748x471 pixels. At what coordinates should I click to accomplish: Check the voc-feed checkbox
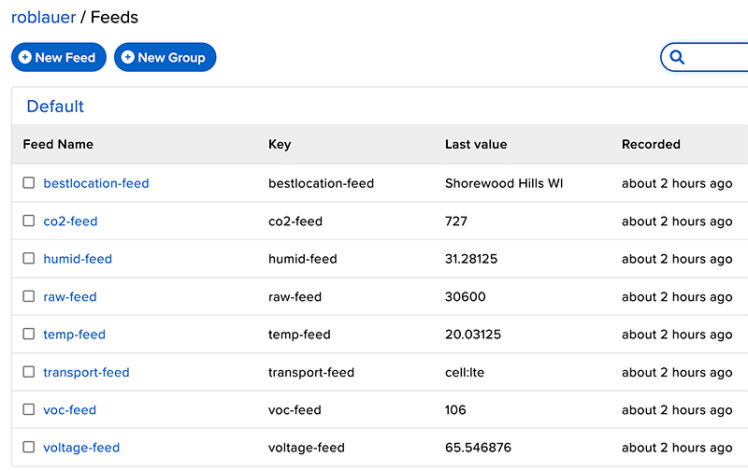[x=29, y=410]
